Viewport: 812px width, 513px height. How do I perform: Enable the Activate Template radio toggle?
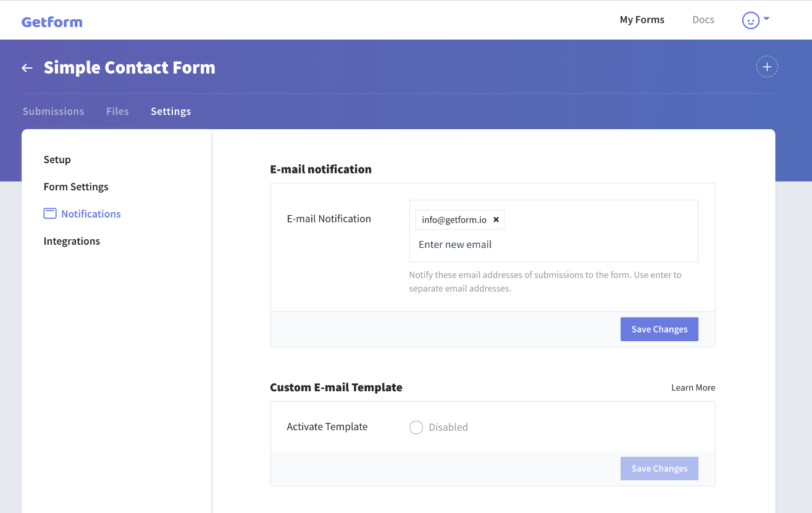pyautogui.click(x=416, y=427)
